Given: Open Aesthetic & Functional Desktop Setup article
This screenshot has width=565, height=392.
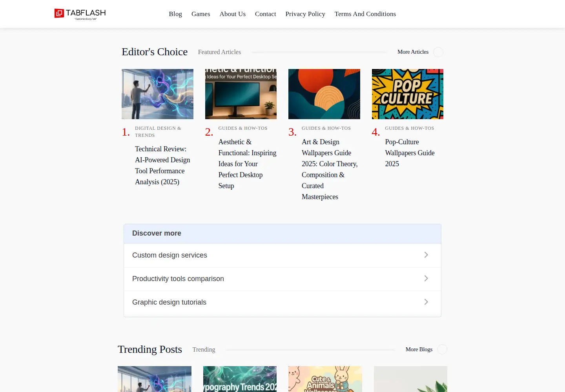Looking at the screenshot, I should [x=247, y=164].
